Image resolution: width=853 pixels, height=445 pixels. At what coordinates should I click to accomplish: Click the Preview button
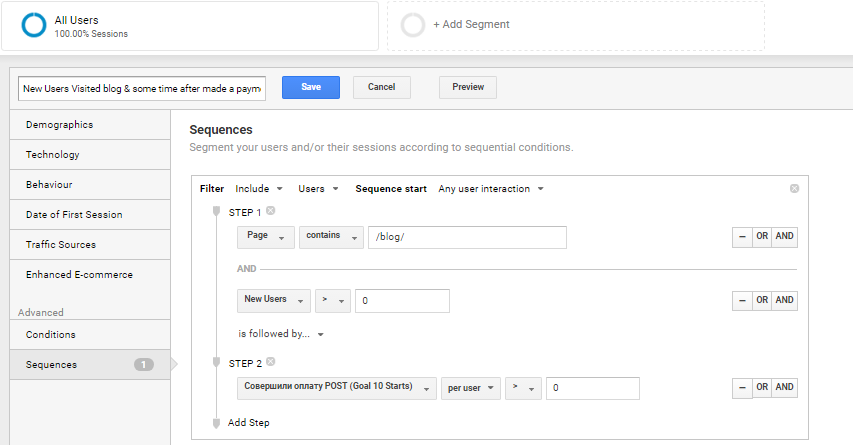pyautogui.click(x=468, y=88)
